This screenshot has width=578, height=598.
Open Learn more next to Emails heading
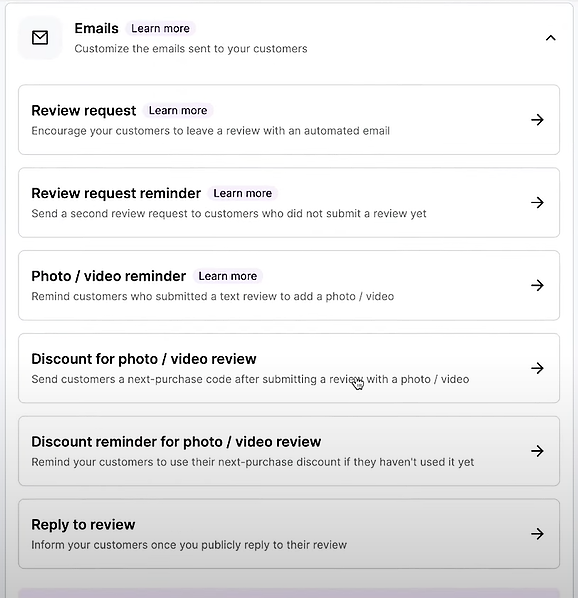[x=160, y=29]
